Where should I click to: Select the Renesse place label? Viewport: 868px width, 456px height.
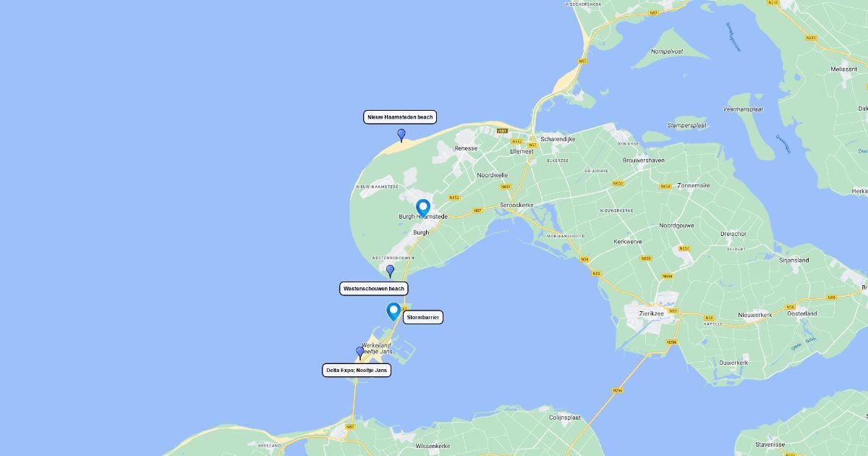pos(466,148)
